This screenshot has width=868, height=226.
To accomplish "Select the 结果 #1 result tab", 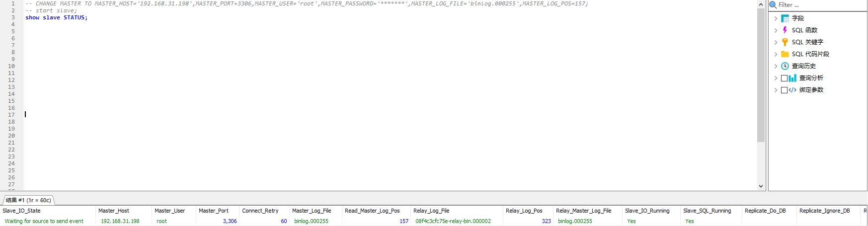I will [28, 200].
